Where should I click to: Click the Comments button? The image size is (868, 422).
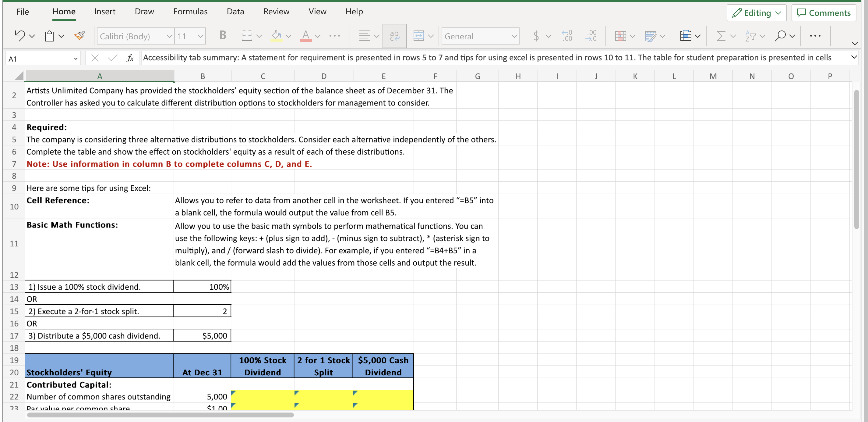point(824,13)
